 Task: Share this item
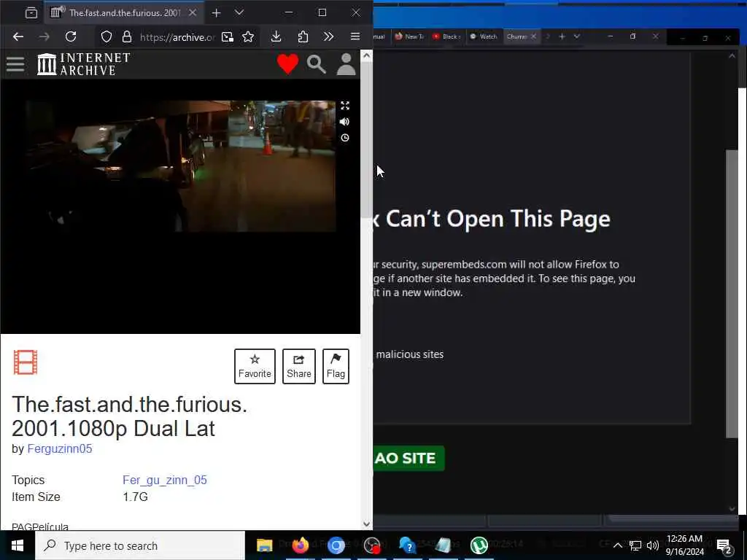(298, 366)
